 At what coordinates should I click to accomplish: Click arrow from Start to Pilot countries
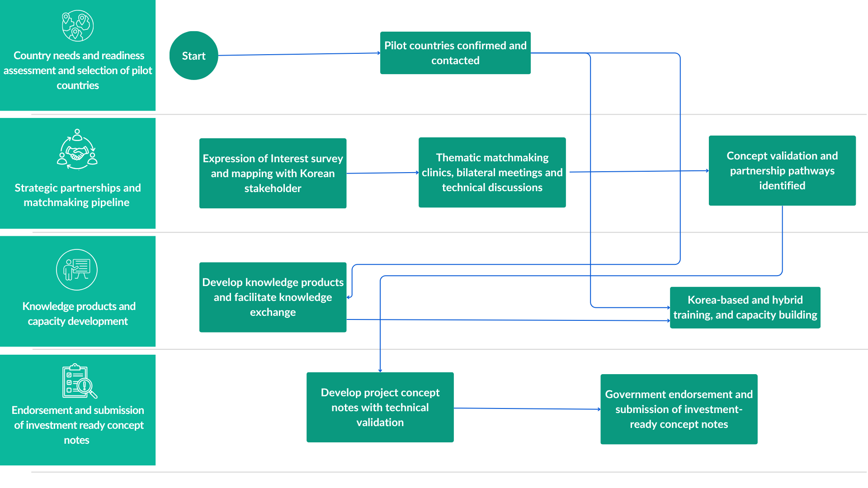pyautogui.click(x=299, y=54)
